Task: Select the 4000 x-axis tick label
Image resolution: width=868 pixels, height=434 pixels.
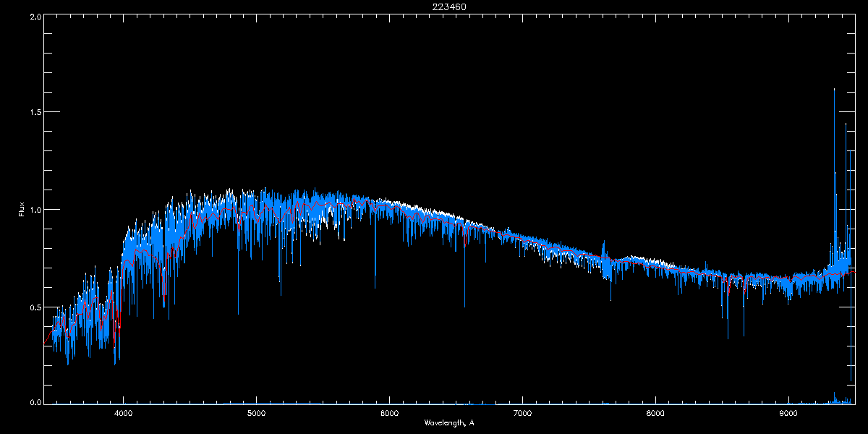Action: tap(124, 414)
